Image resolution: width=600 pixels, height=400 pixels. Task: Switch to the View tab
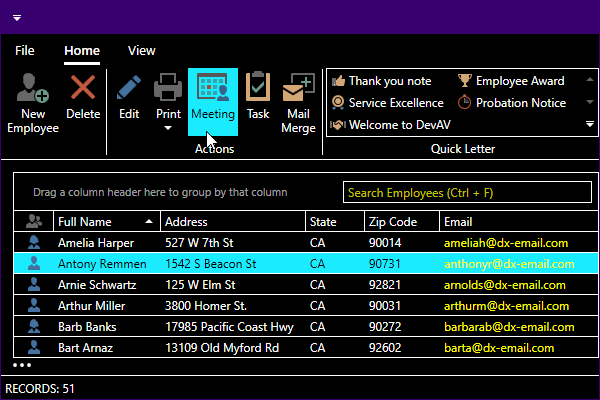tap(141, 50)
